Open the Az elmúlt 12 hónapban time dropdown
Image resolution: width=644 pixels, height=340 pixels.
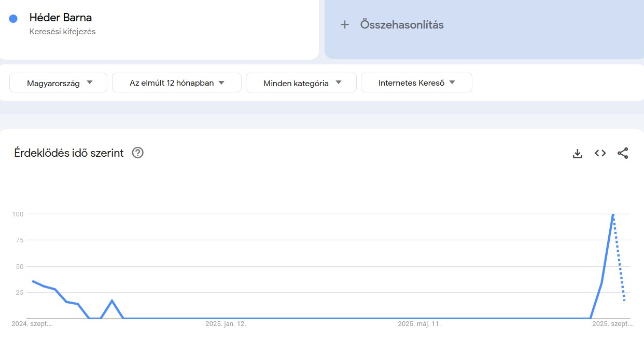click(176, 82)
